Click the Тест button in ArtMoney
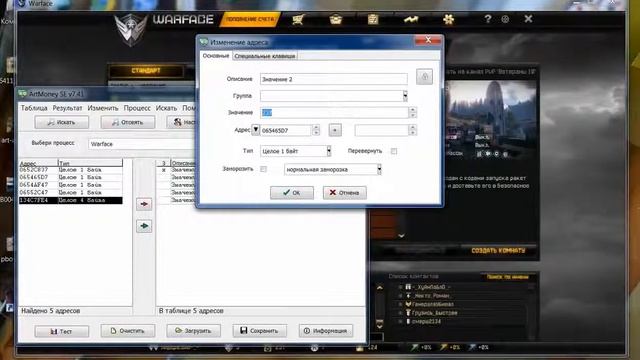The height and width of the screenshot is (360, 640). 62,331
